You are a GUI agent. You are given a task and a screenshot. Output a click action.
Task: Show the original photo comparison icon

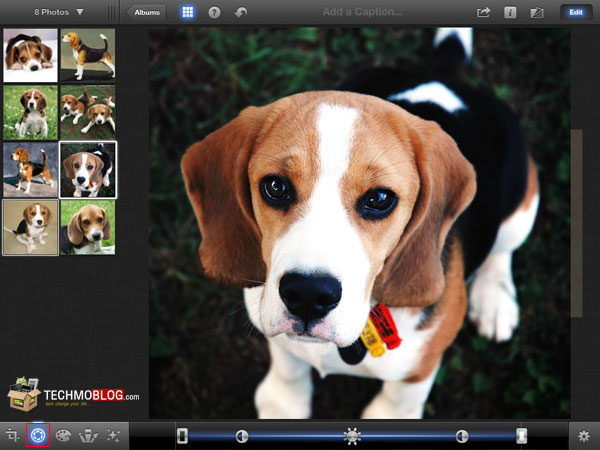click(537, 13)
